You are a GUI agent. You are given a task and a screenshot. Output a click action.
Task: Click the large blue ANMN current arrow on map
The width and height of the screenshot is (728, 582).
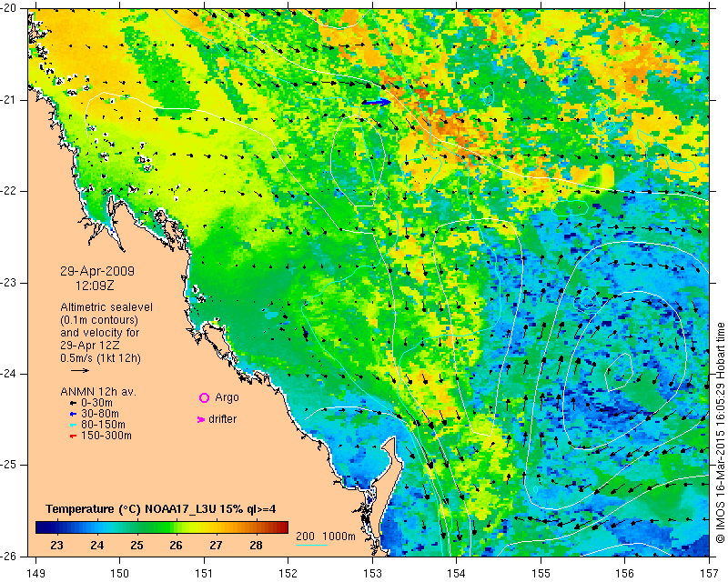[x=377, y=102]
